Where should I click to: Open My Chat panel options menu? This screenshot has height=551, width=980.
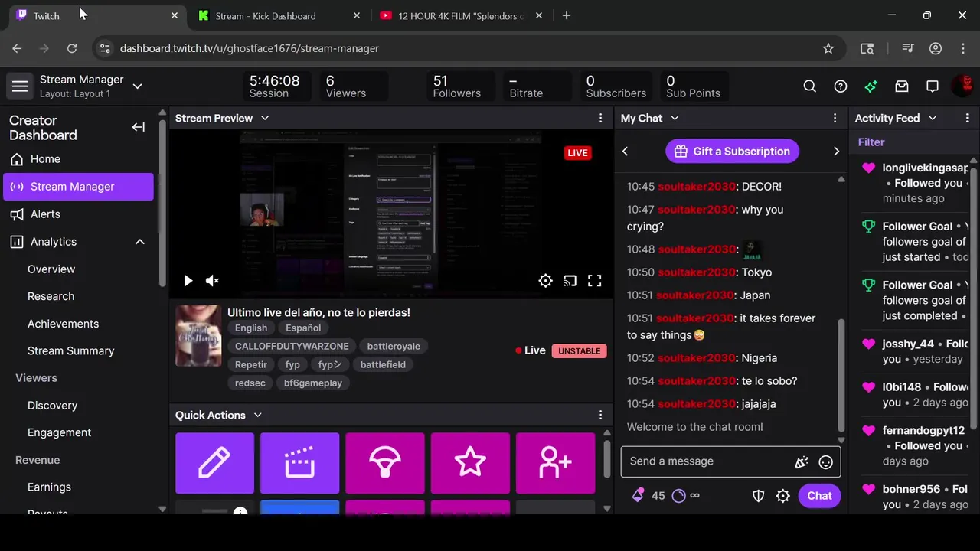coord(835,118)
